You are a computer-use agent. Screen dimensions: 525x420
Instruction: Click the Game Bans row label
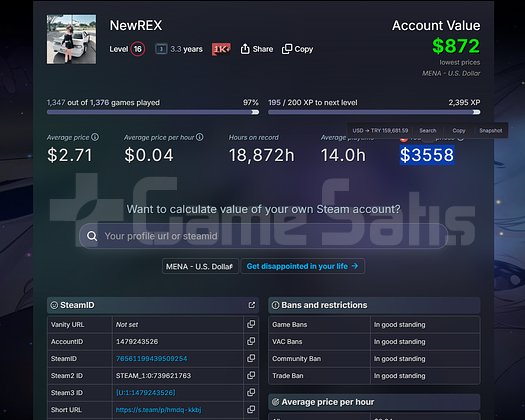[290, 325]
